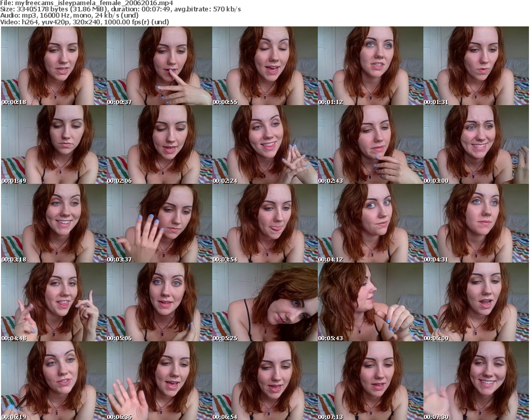
Task: Select the thumbnail stamped 00:01:49
Action: tap(54, 144)
